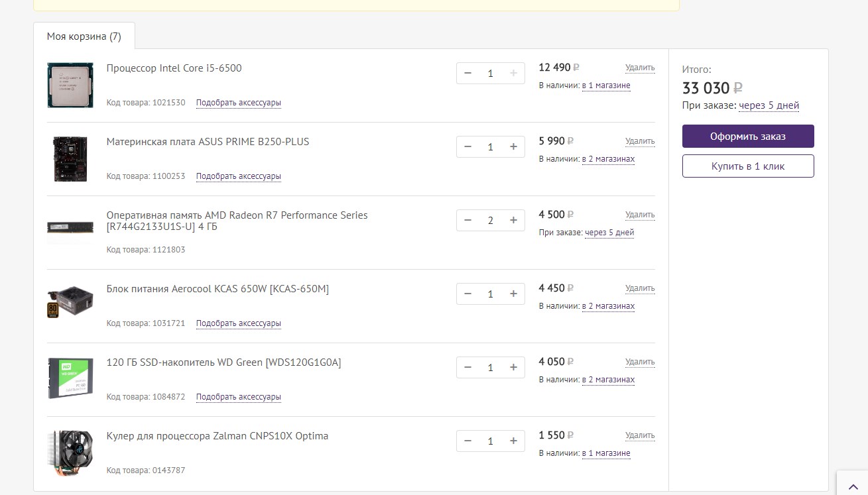The image size is (868, 495).
Task: Show в 1 магазине availability for Intel processor
Action: (x=606, y=85)
